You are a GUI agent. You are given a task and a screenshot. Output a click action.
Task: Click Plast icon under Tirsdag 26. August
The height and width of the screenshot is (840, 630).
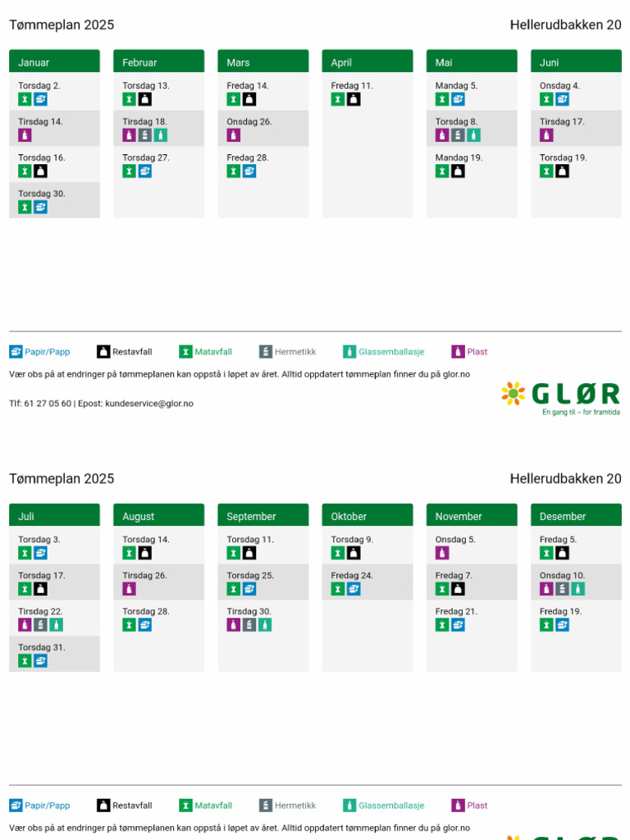coord(129,589)
